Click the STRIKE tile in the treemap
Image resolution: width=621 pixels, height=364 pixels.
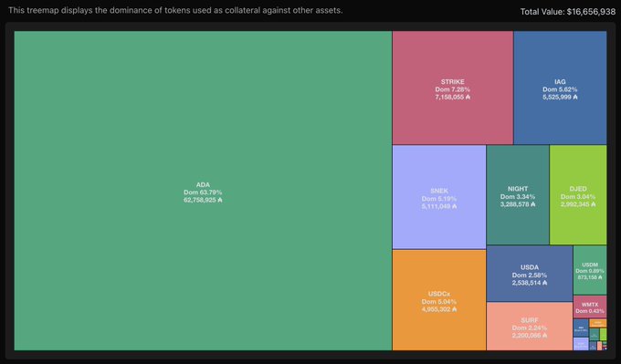tap(453, 88)
